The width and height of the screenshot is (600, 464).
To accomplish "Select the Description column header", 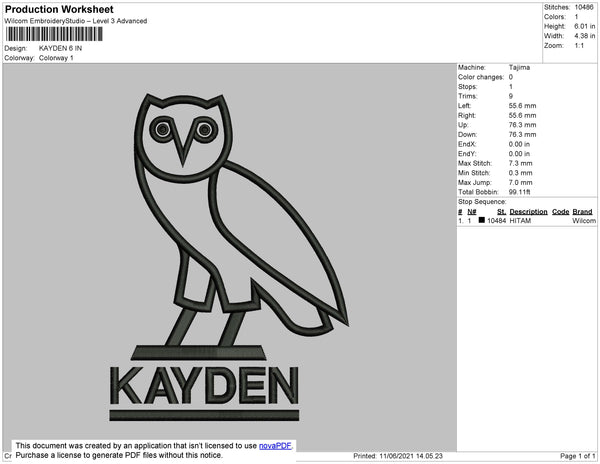I will tap(528, 212).
